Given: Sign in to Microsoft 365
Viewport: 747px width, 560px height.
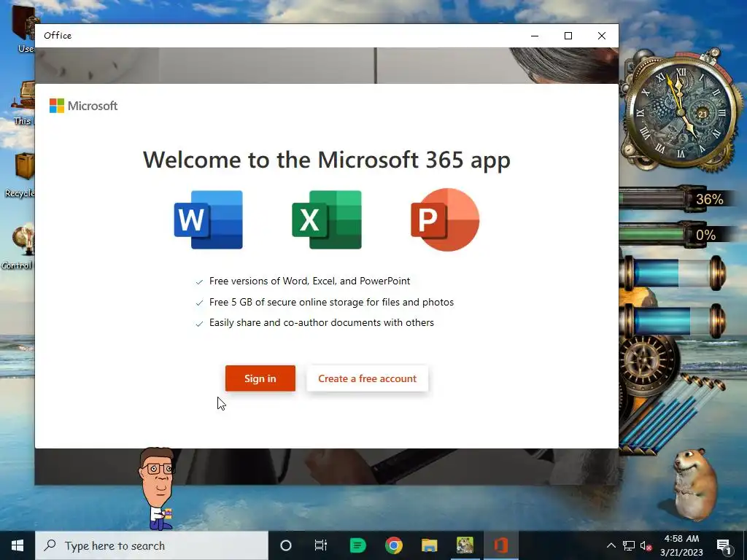Looking at the screenshot, I should pyautogui.click(x=260, y=378).
